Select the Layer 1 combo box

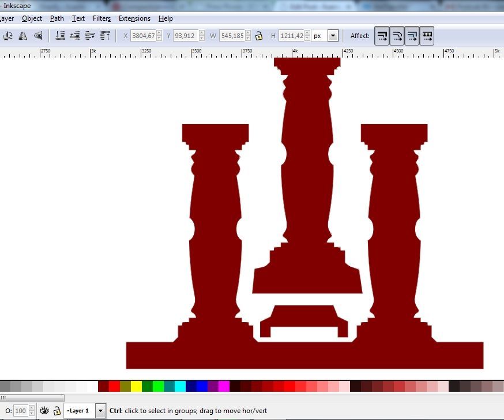pyautogui.click(x=85, y=411)
